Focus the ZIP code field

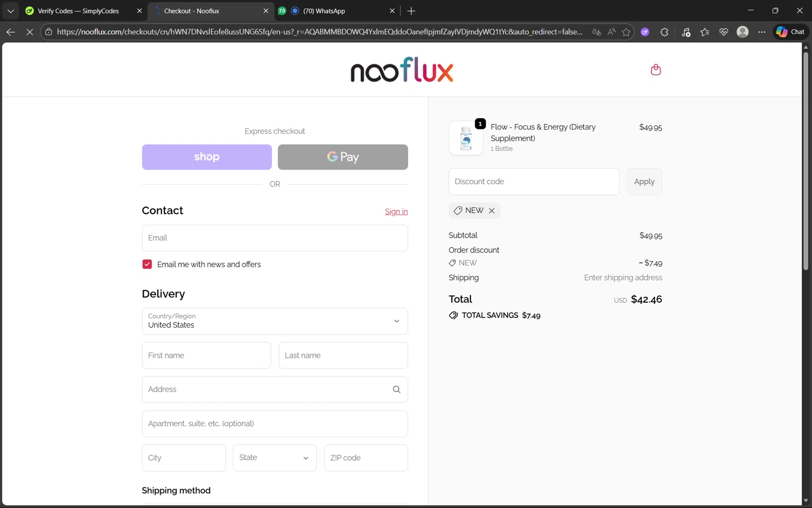pos(366,458)
